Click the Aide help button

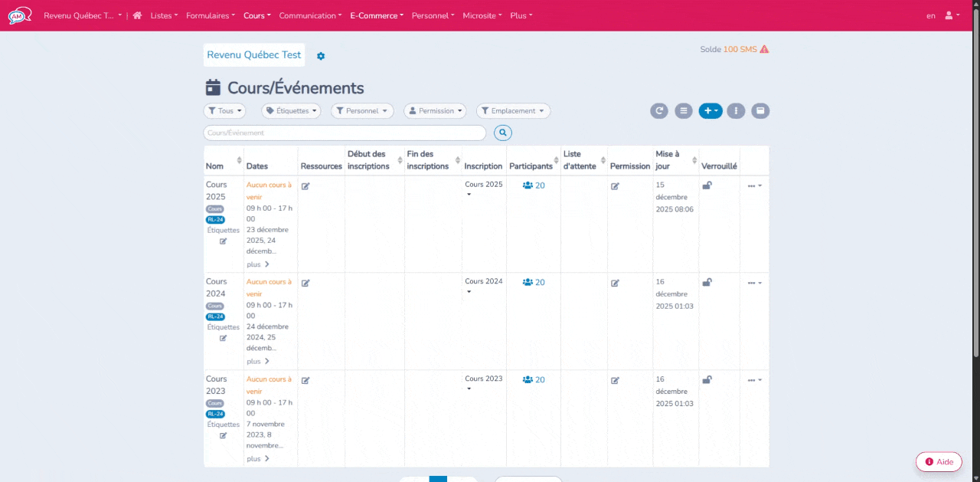point(939,462)
